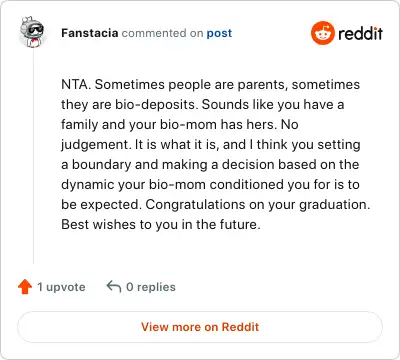Click the "Best wishes to you in the future" line
This screenshot has width=400, height=360.
tap(161, 224)
